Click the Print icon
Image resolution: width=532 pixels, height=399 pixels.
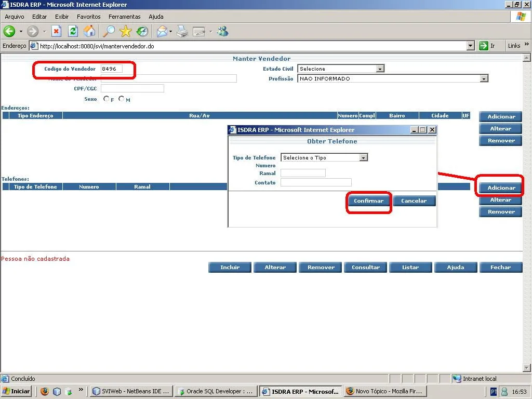[182, 32]
